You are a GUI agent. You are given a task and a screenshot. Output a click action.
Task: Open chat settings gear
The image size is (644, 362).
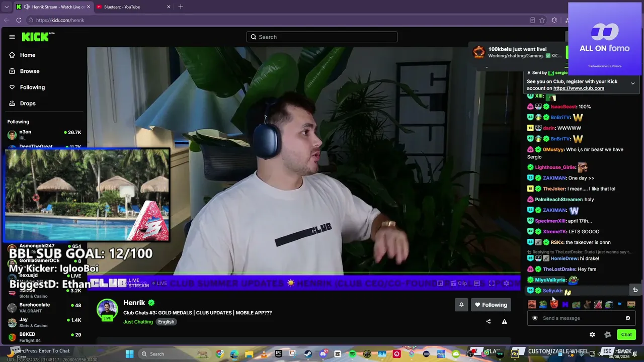click(592, 334)
